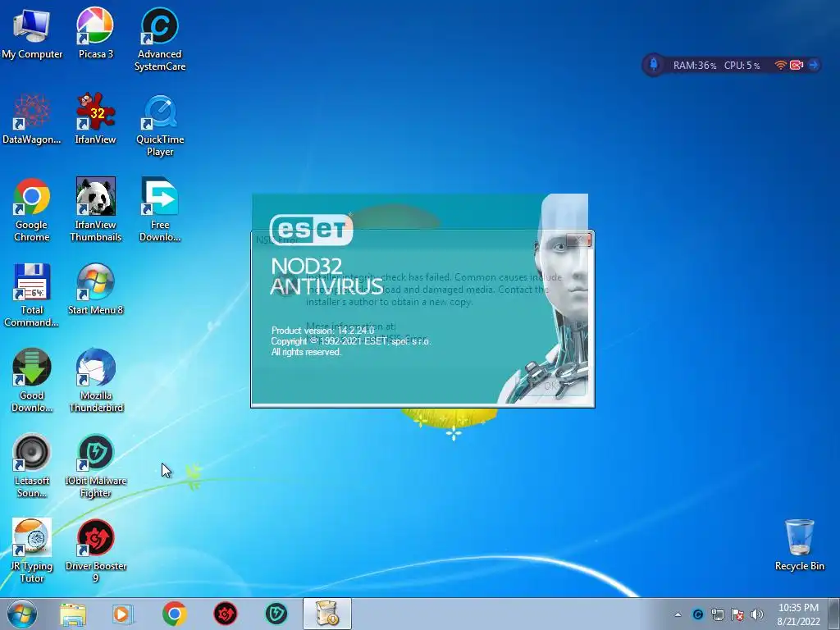Open the taskbar clock and date
The image size is (840, 630).
point(798,614)
